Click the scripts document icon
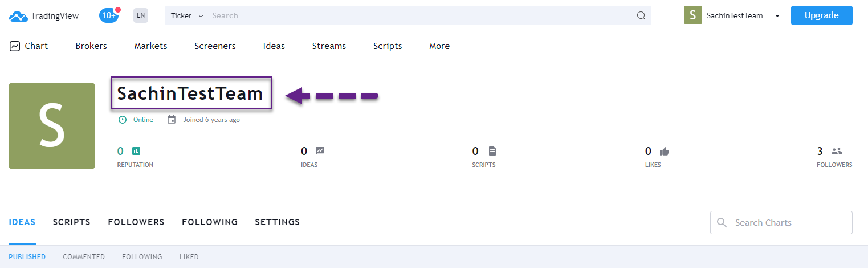 (492, 151)
